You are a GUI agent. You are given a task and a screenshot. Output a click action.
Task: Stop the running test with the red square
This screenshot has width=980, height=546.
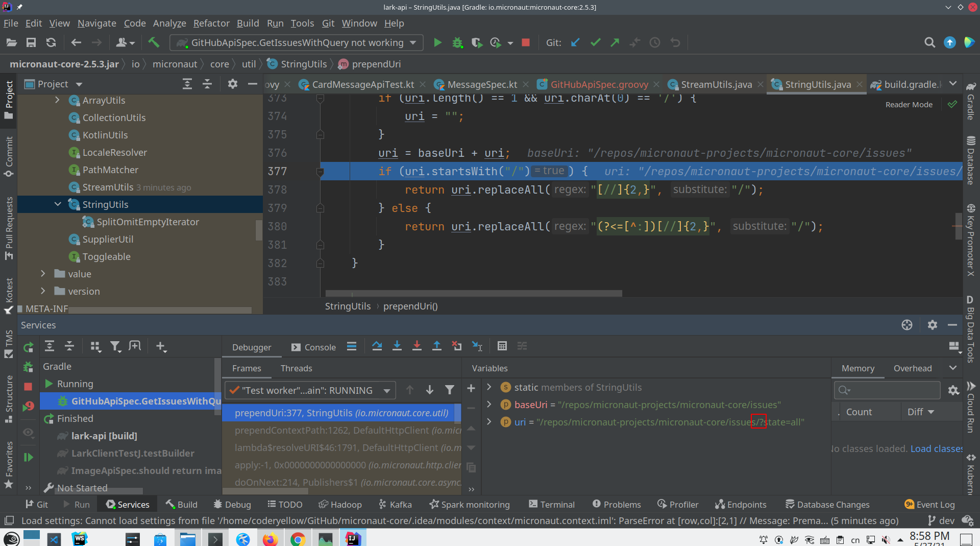coord(526,42)
